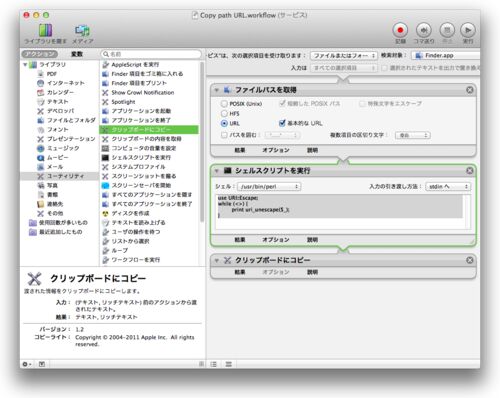
Task: Start recording with the red 記録 button
Action: click(x=400, y=30)
